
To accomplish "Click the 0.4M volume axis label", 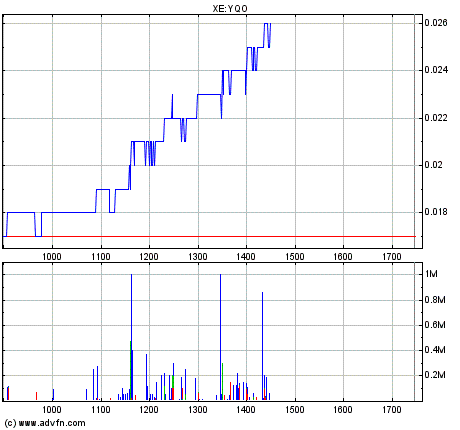I will tap(435, 350).
